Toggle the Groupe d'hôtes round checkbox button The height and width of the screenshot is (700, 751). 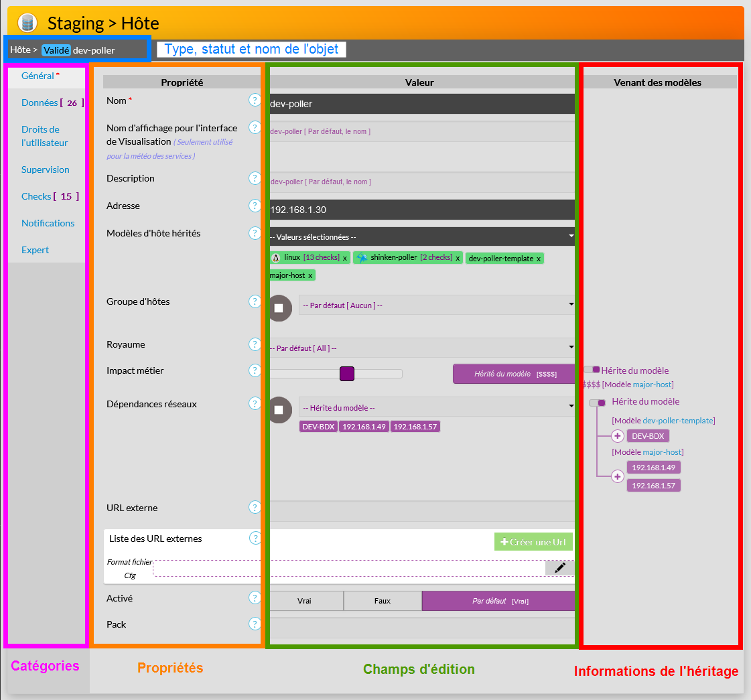tap(279, 307)
